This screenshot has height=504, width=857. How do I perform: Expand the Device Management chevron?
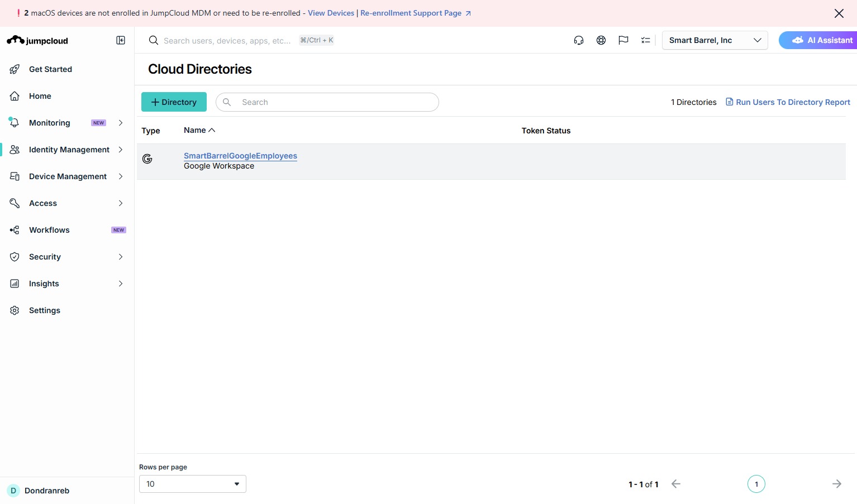(121, 176)
